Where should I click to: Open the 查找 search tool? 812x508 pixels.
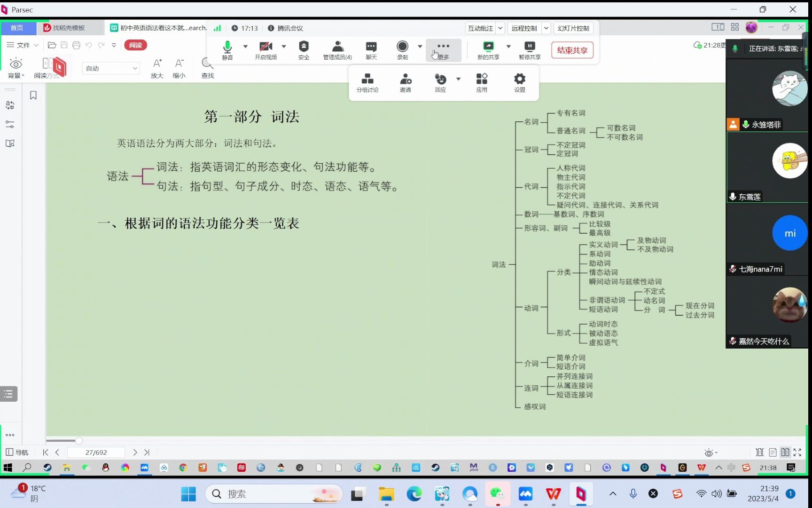click(207, 68)
